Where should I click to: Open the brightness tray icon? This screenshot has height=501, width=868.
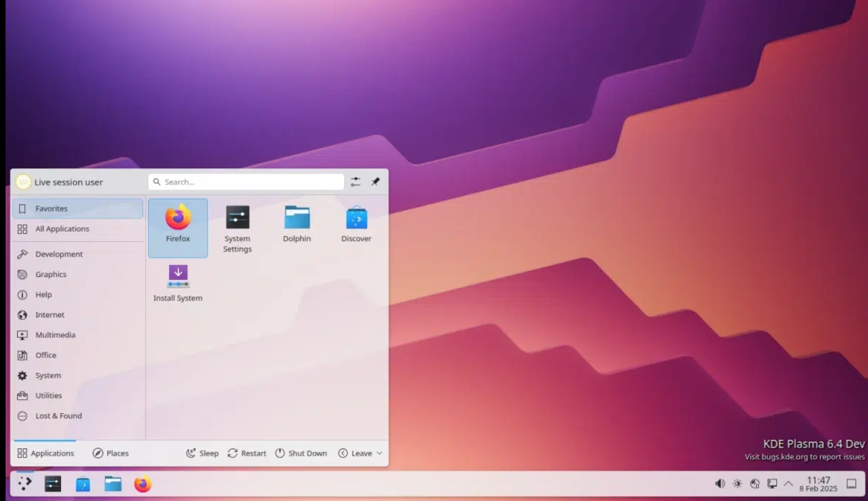pos(738,484)
